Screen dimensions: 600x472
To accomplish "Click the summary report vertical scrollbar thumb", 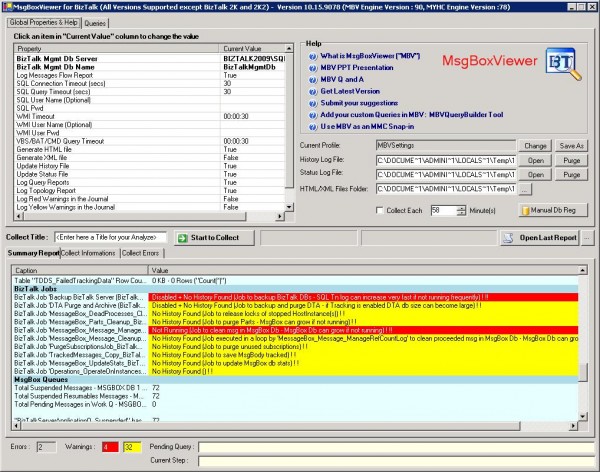I will coord(582,372).
